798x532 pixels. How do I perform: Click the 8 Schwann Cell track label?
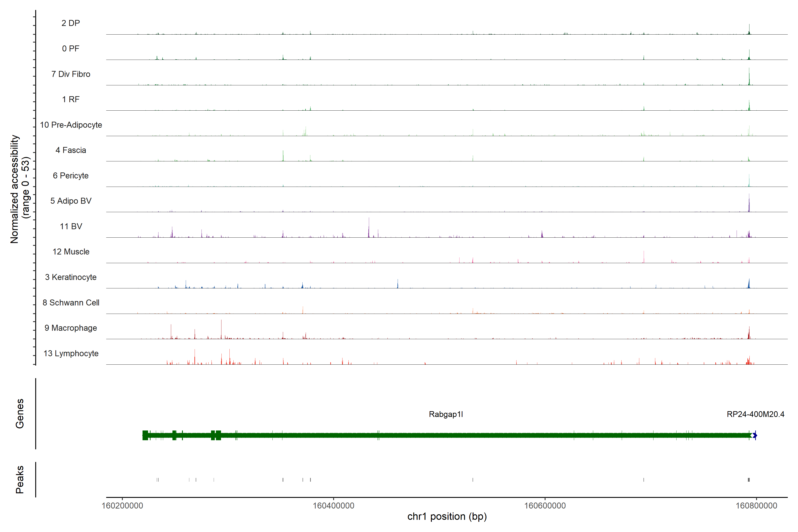(71, 303)
